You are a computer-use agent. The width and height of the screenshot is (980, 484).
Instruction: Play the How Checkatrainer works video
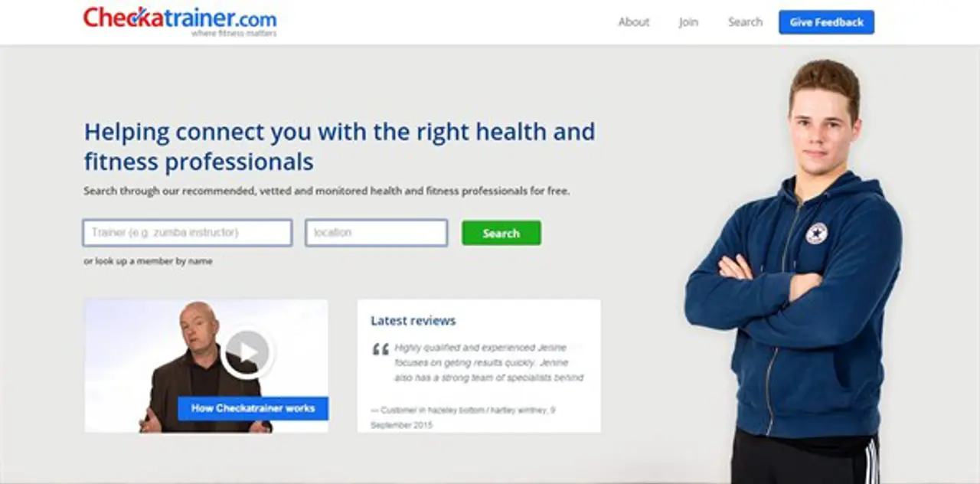click(247, 352)
